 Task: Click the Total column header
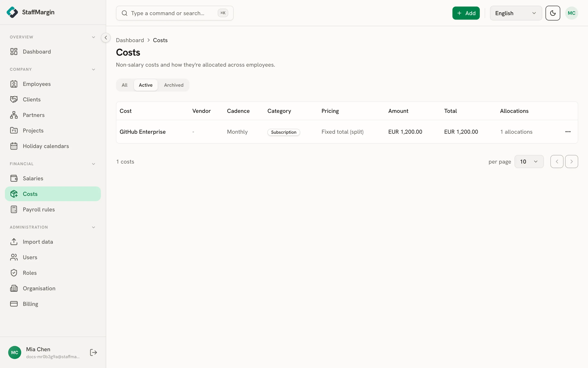(450, 111)
